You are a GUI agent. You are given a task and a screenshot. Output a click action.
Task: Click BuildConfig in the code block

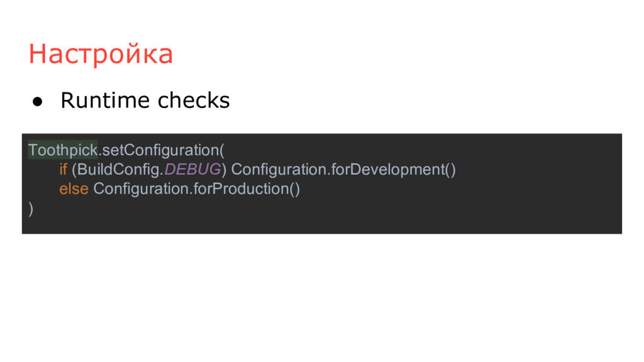[x=118, y=170]
